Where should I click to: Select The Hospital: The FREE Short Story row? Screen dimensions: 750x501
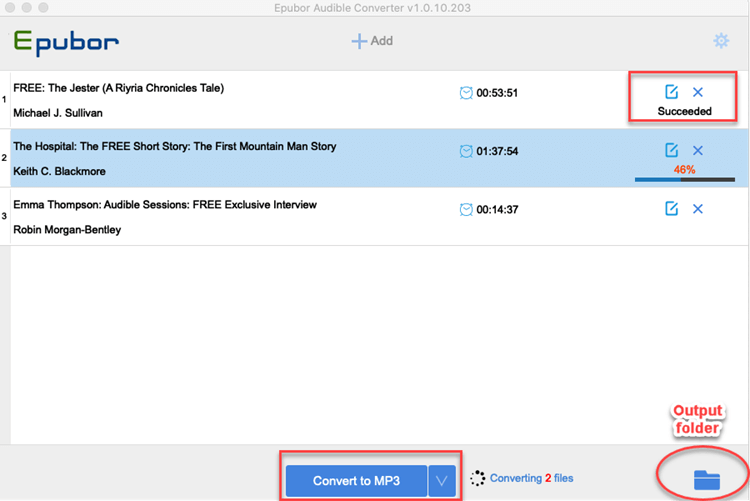pyautogui.click(x=375, y=158)
